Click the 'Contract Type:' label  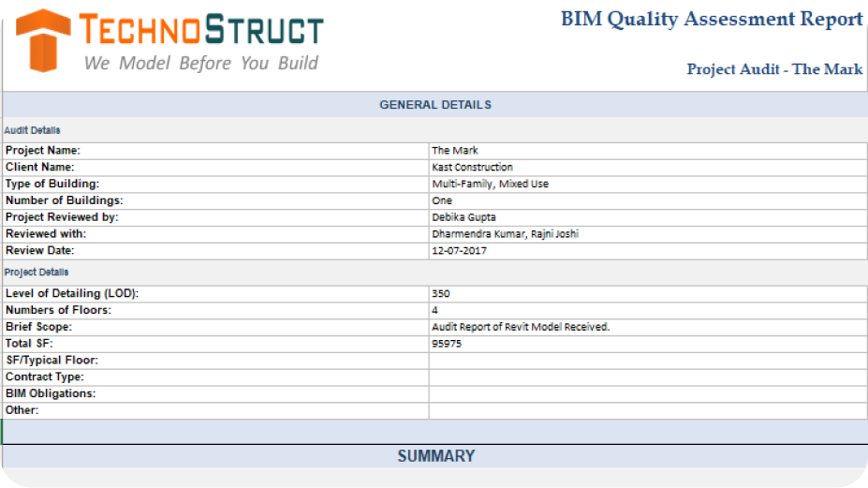click(45, 377)
